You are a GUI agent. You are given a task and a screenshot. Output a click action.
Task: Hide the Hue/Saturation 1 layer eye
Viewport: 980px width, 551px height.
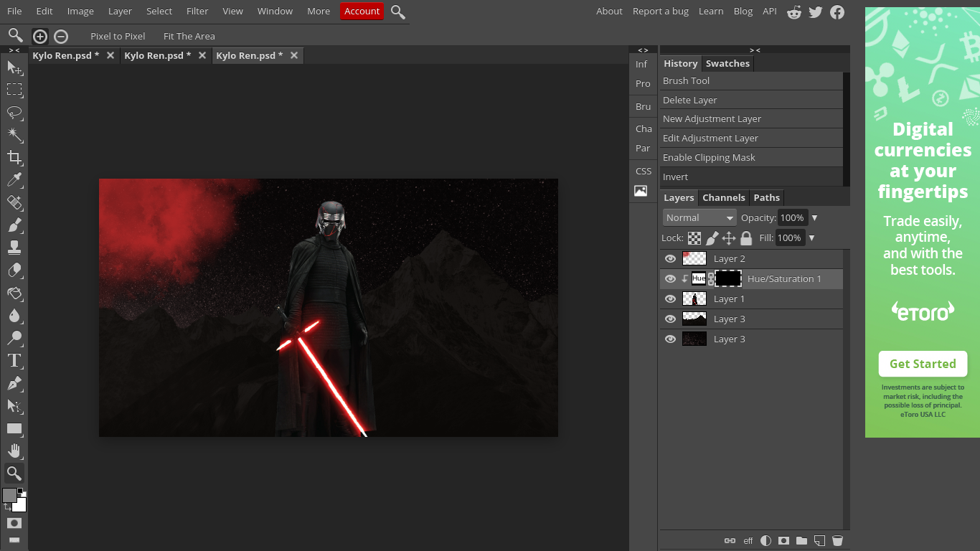tap(670, 278)
